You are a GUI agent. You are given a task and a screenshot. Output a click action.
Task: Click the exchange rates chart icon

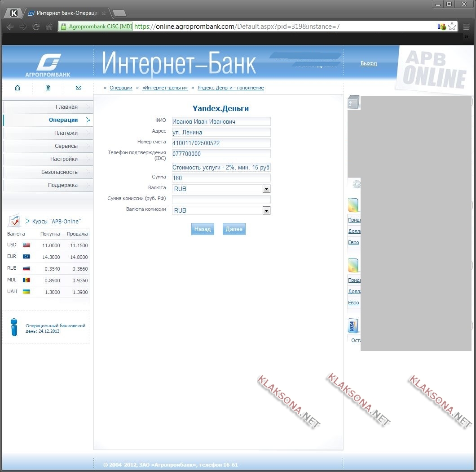14,220
